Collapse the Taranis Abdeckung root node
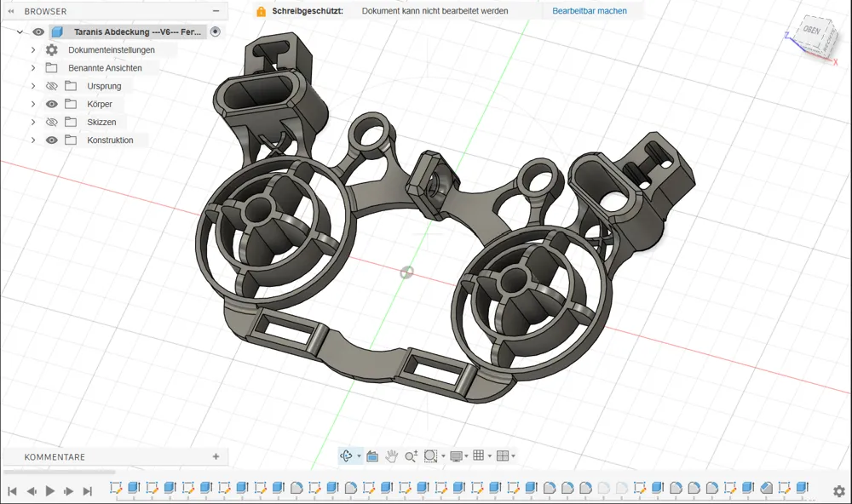The image size is (852, 504). (x=20, y=31)
